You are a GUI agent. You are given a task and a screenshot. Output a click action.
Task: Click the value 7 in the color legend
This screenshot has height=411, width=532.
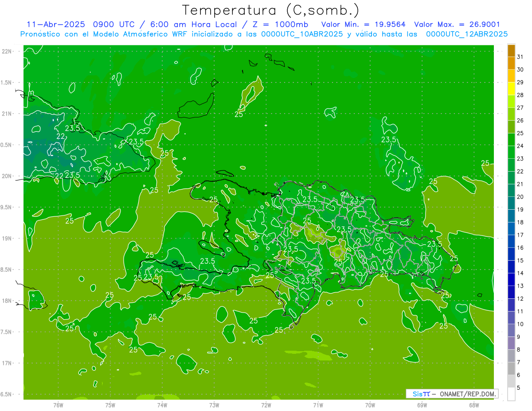[x=519, y=362]
